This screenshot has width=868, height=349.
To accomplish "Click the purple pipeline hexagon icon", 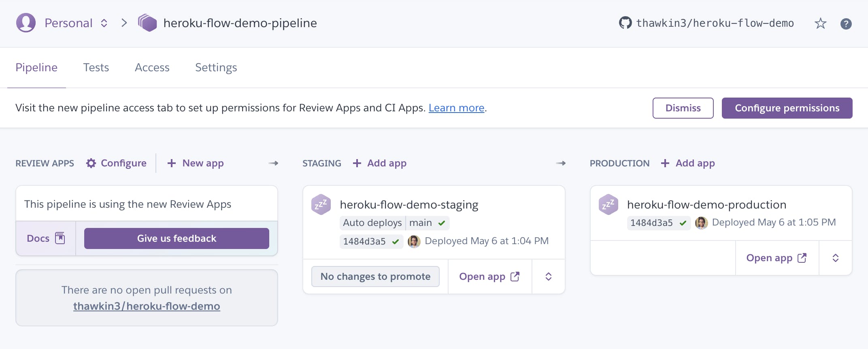I will pyautogui.click(x=147, y=23).
